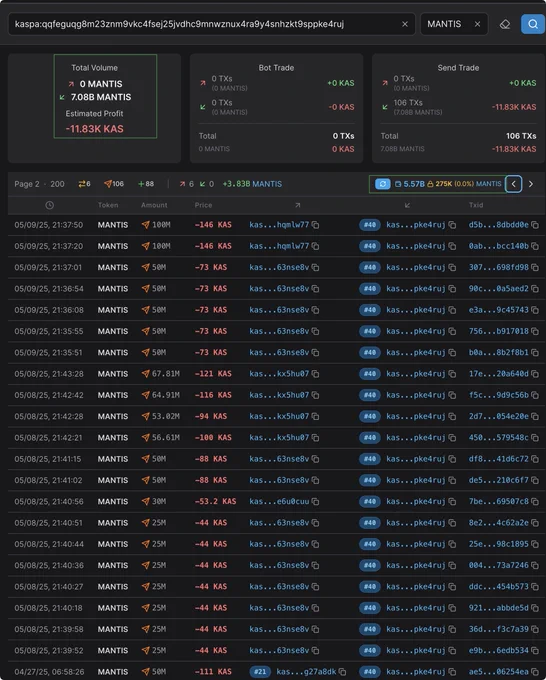Copy txid e9b...6edb534

pyautogui.click(x=535, y=650)
